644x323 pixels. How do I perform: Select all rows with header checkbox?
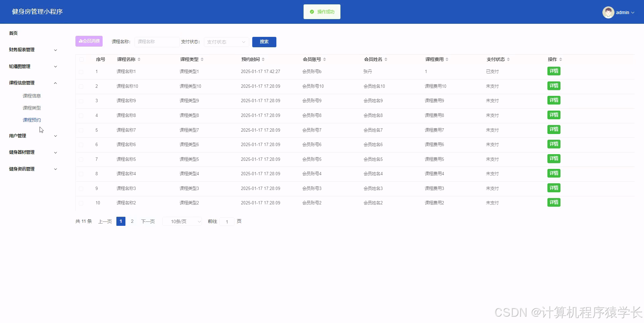point(81,59)
